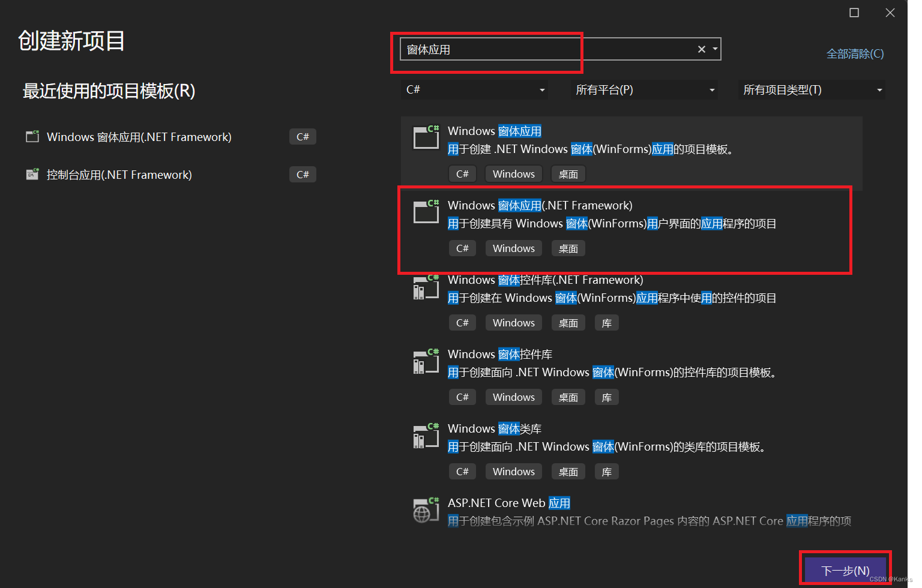
Task: Click the Windows 窗体控件库 template icon
Action: 426,361
